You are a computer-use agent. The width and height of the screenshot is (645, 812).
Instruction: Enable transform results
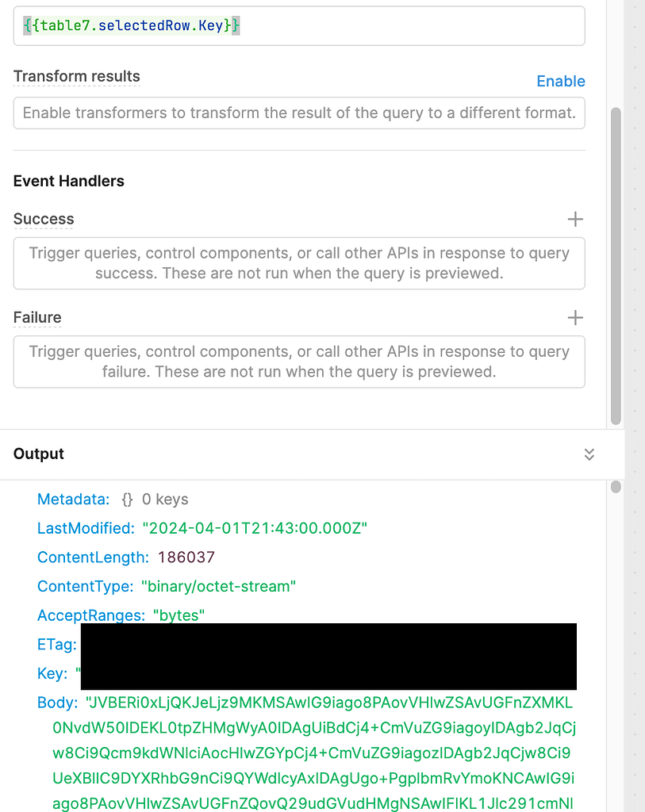[561, 81]
